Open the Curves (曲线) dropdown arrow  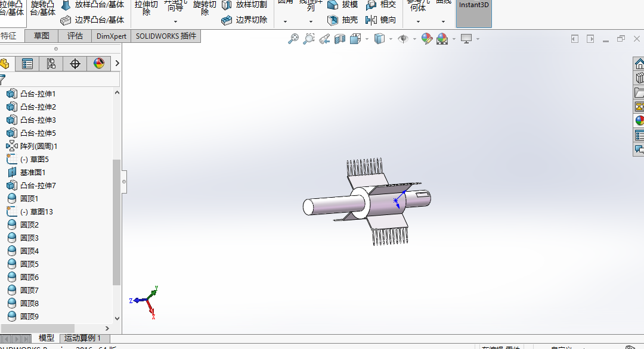pos(443,21)
